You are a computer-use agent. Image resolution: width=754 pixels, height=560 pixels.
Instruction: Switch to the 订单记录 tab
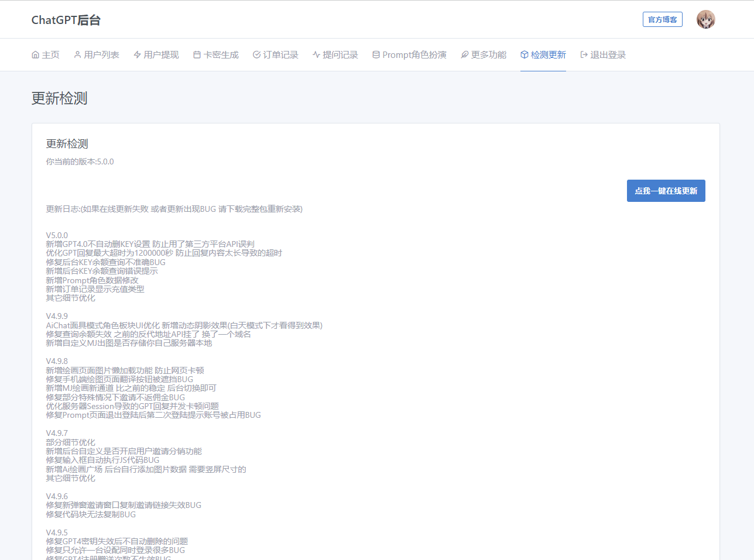pyautogui.click(x=280, y=55)
